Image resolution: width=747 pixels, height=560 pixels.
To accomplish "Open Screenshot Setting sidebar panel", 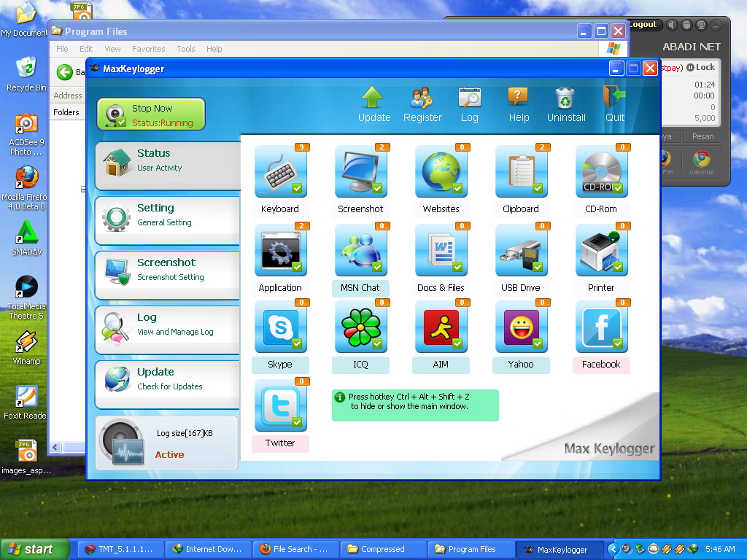I will [x=168, y=275].
